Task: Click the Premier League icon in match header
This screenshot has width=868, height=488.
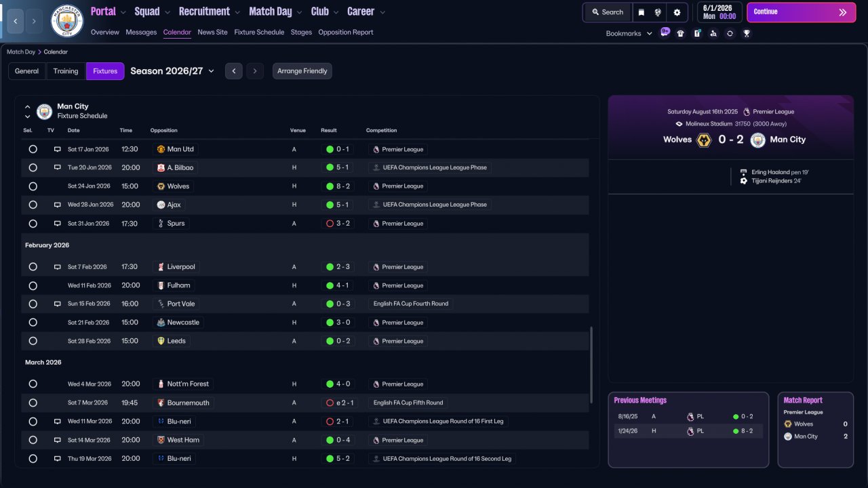Action: 747,112
